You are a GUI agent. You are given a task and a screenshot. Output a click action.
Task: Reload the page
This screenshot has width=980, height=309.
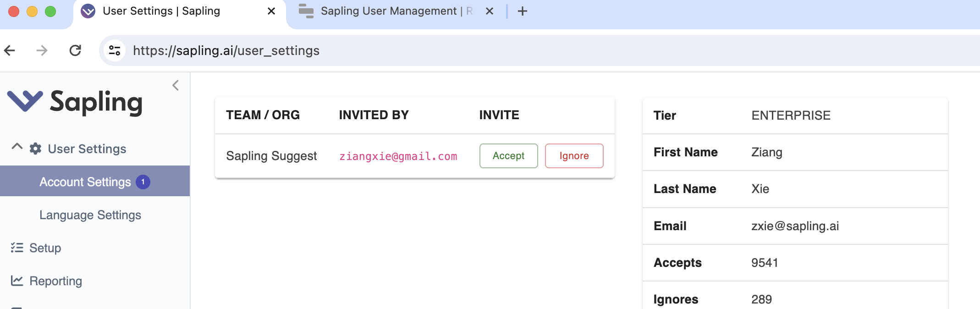pyautogui.click(x=75, y=50)
